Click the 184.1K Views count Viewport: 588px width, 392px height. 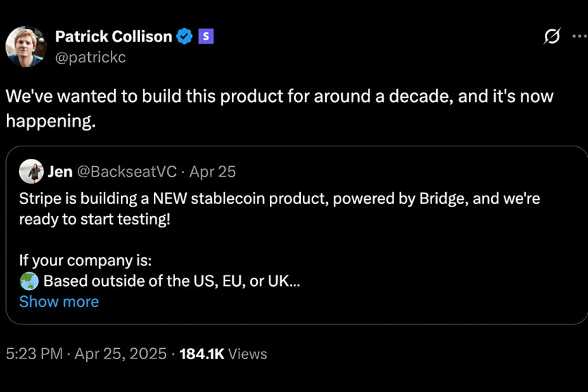point(223,354)
